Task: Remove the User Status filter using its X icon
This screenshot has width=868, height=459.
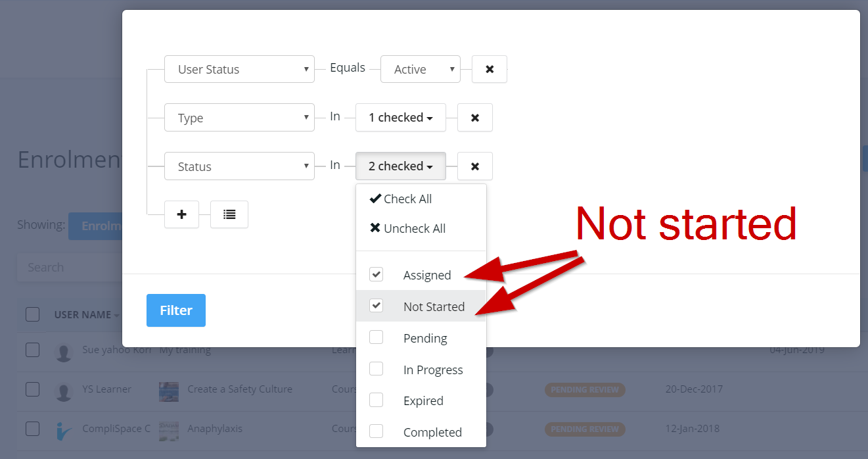Action: pyautogui.click(x=489, y=69)
